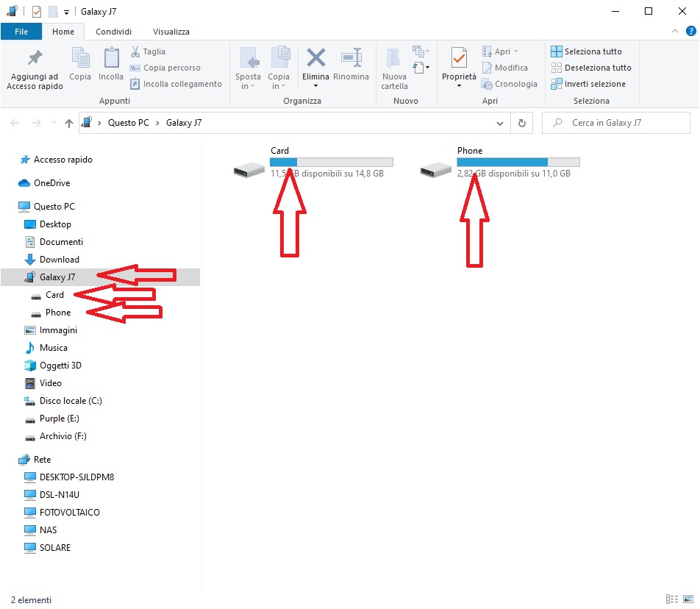Switch to large icons view in status bar
700x609 pixels.
[688, 599]
